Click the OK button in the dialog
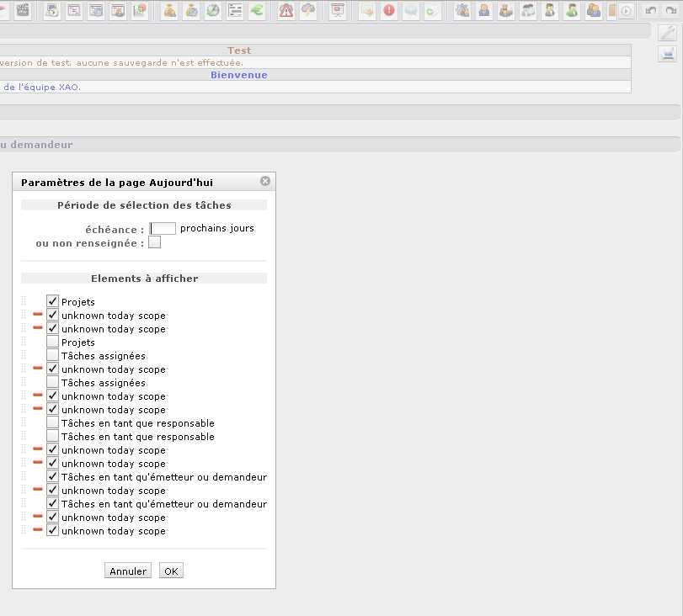 pos(171,571)
